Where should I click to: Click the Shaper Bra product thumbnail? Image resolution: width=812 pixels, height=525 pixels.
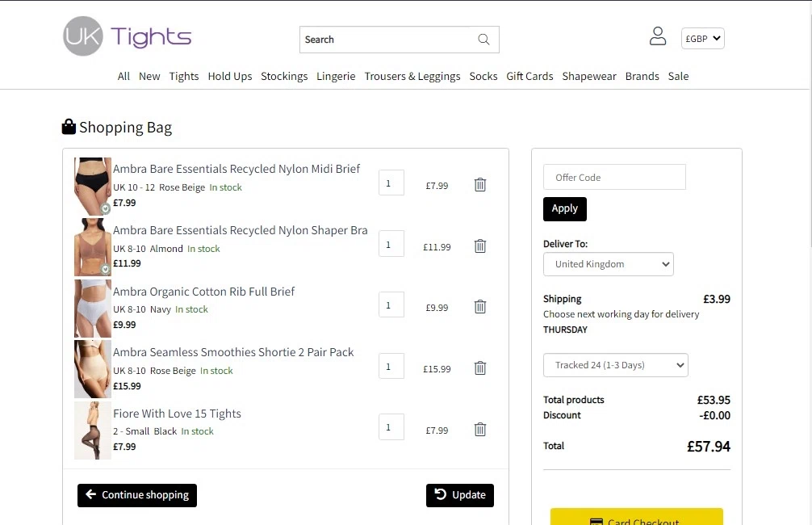(x=93, y=247)
